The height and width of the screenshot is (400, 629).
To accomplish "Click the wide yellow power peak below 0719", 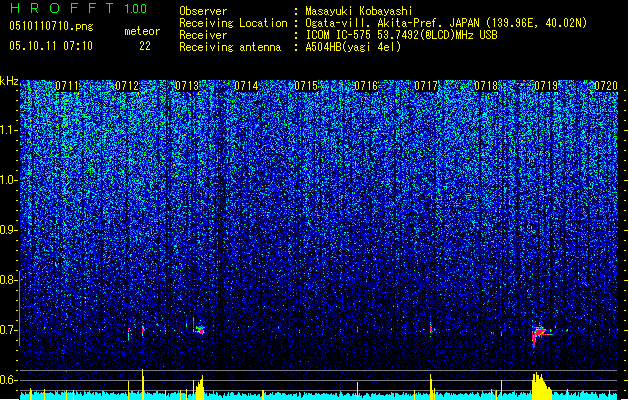I will [541, 386].
